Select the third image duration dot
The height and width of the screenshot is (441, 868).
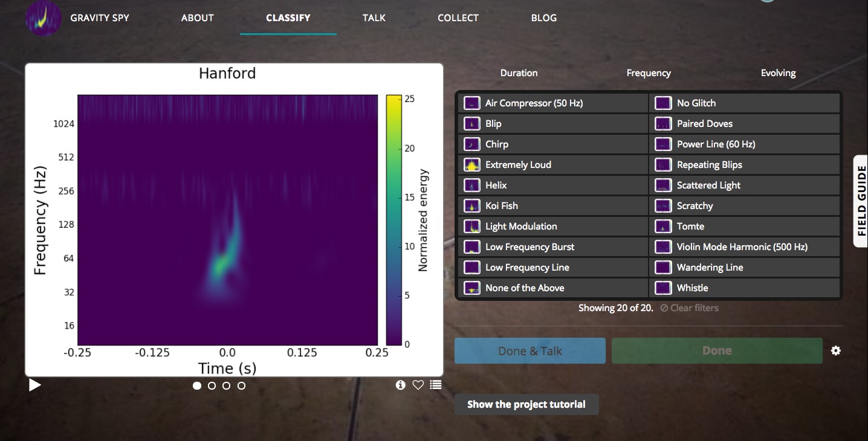(x=227, y=385)
